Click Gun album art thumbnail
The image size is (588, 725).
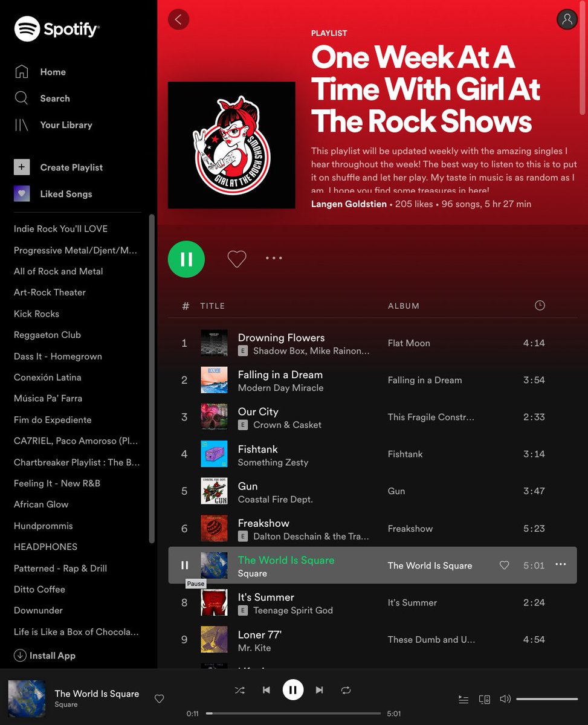tap(214, 491)
